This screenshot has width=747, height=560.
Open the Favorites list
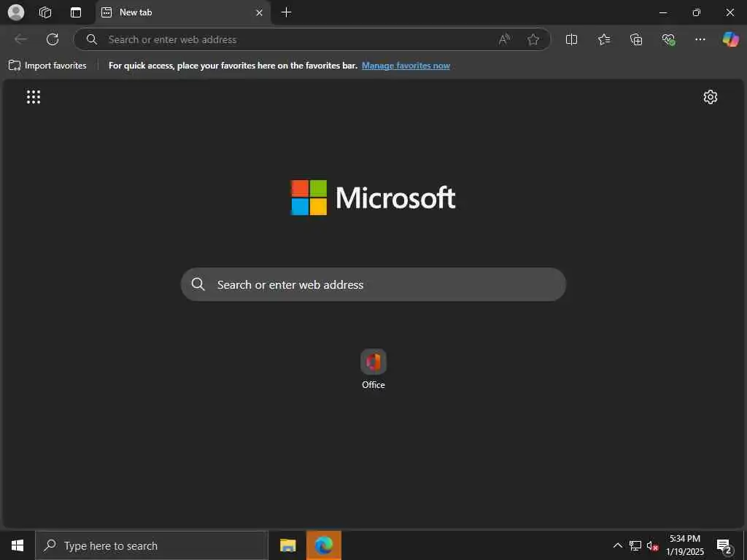(603, 39)
